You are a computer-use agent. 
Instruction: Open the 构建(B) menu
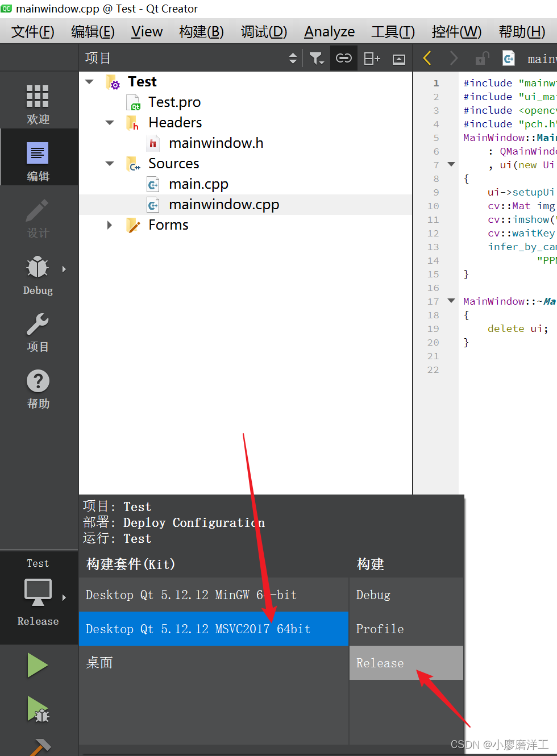tap(201, 32)
